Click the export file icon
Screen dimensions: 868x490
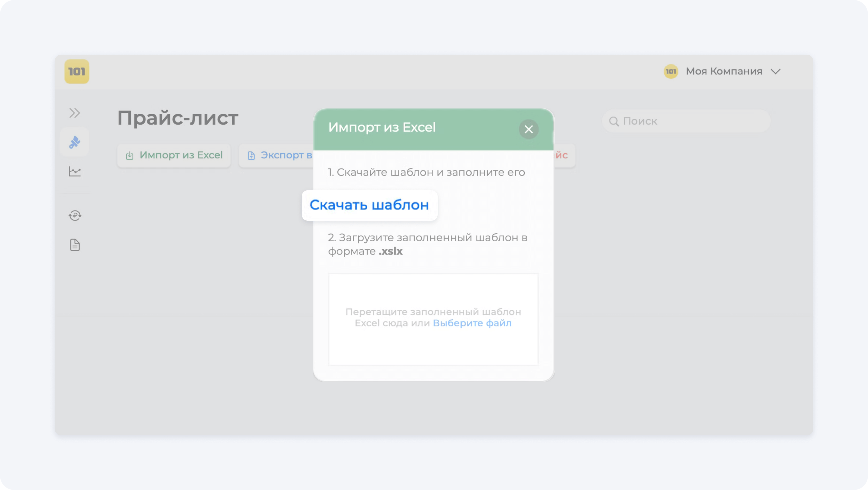tap(251, 156)
